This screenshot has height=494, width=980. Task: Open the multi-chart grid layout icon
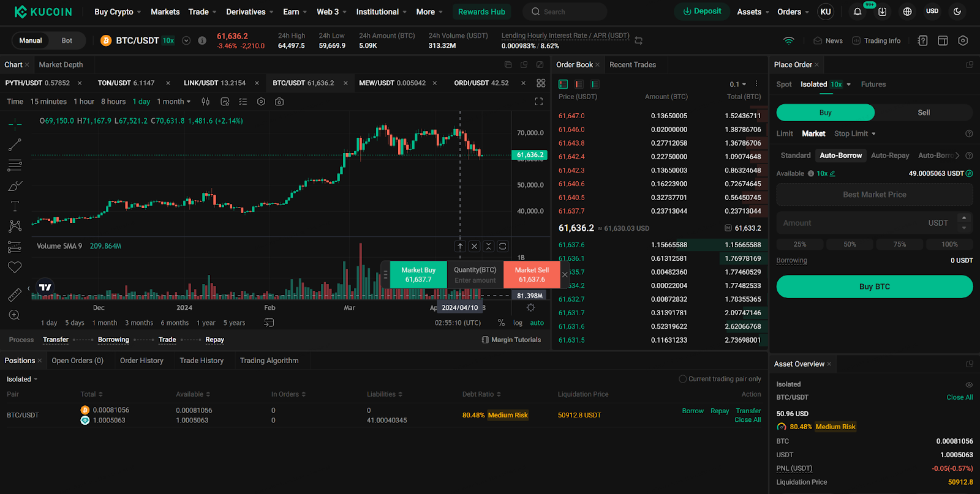pyautogui.click(x=541, y=83)
